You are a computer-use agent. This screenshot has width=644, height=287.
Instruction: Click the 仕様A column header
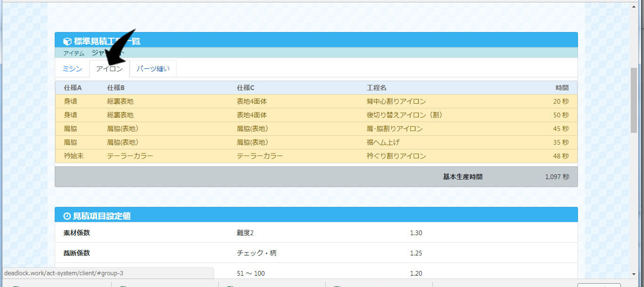pyautogui.click(x=73, y=88)
